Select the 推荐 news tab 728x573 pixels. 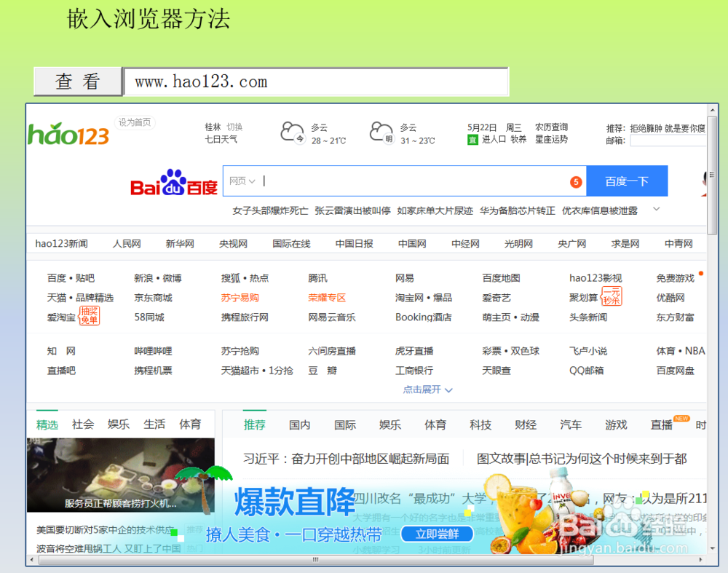(x=255, y=424)
